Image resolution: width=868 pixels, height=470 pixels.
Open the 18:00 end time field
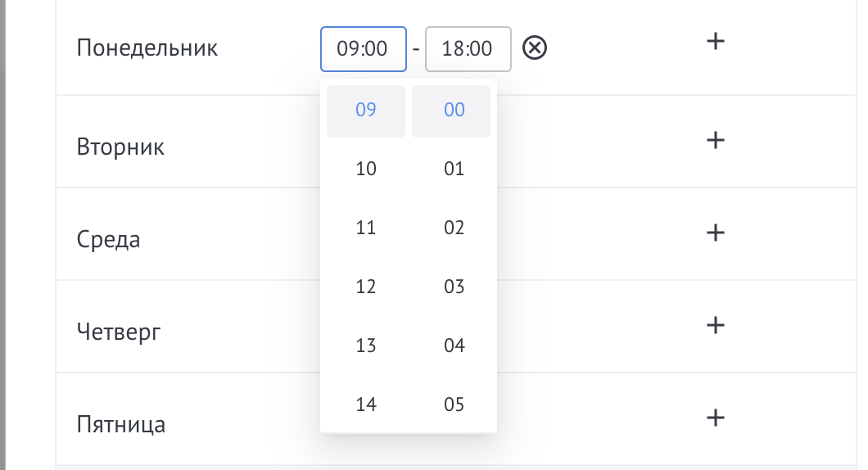point(468,49)
